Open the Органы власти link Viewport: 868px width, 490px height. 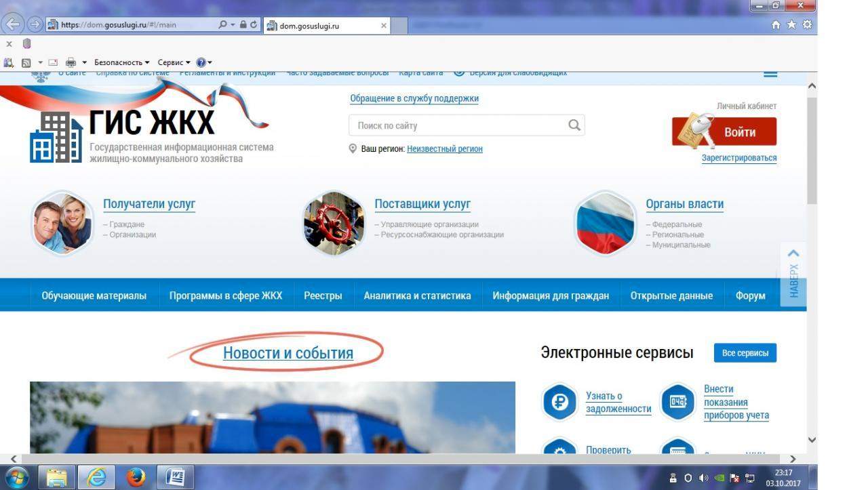pos(685,204)
